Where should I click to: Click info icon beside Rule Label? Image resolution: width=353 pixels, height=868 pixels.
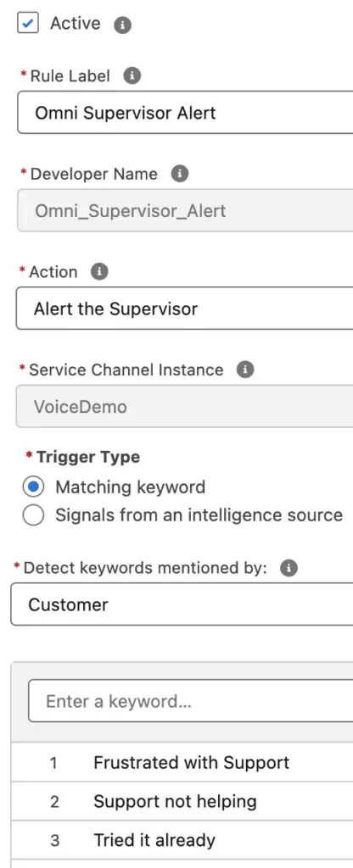(132, 76)
